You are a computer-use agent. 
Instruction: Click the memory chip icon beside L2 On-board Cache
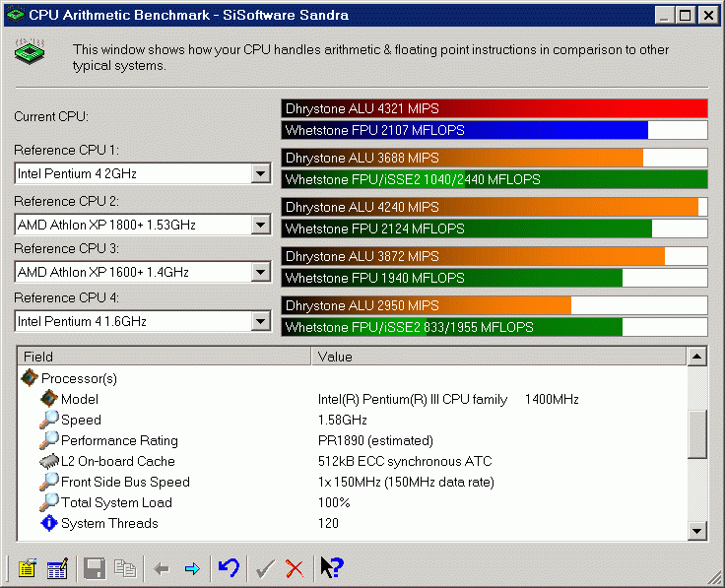point(49,461)
